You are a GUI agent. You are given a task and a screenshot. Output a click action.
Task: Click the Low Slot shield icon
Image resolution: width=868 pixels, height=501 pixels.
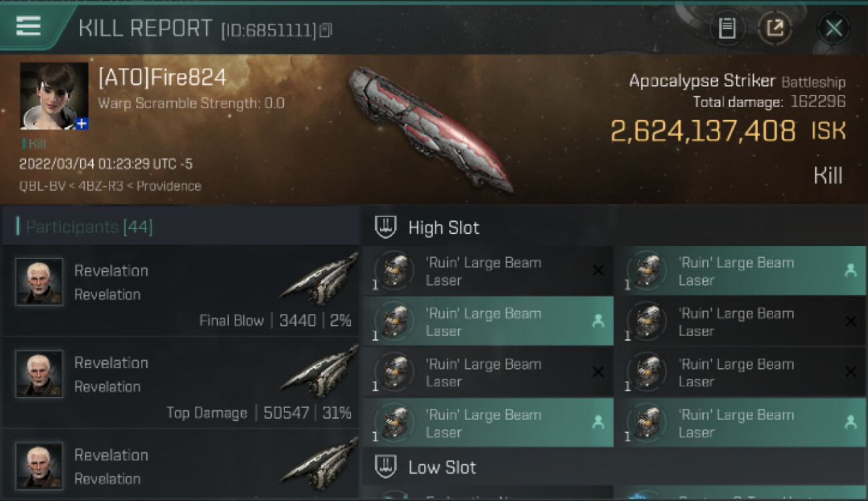click(x=385, y=467)
